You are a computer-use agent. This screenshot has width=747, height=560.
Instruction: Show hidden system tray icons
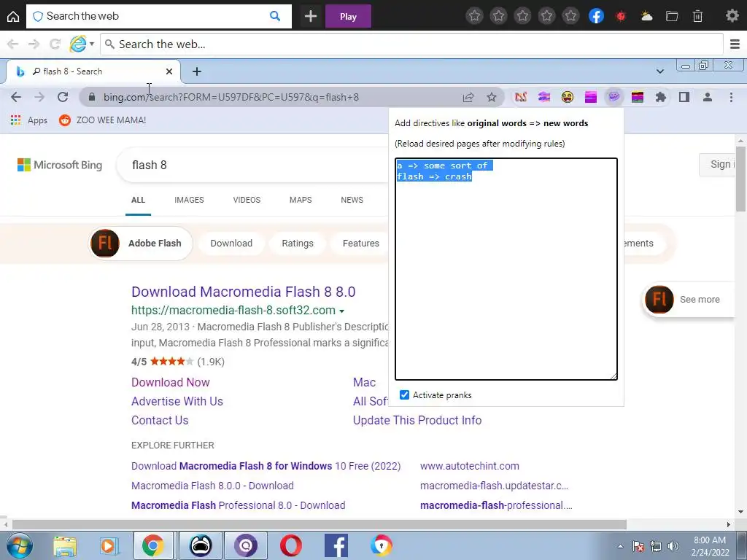coord(620,546)
